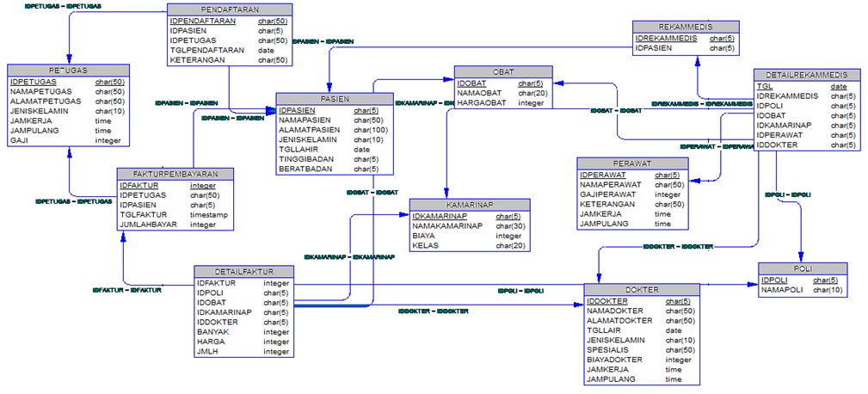The image size is (868, 394).
Task: Click IDDOKTER primary key in DOKTER table
Action: 606,301
